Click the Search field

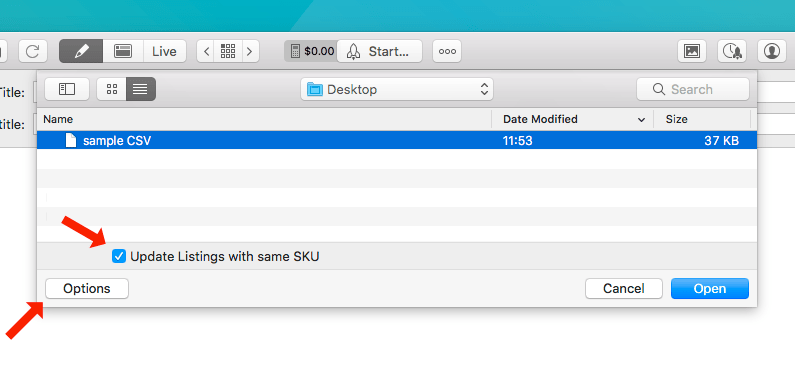pyautogui.click(x=693, y=89)
